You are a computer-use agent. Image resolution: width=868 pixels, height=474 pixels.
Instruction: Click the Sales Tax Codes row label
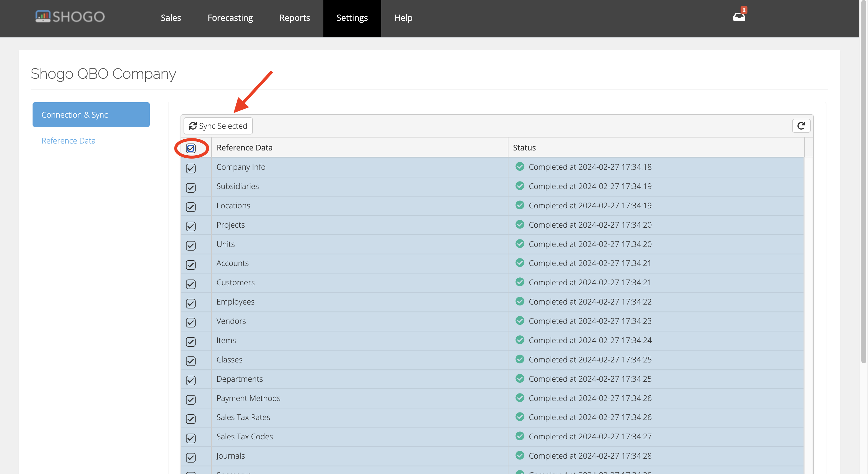click(245, 437)
